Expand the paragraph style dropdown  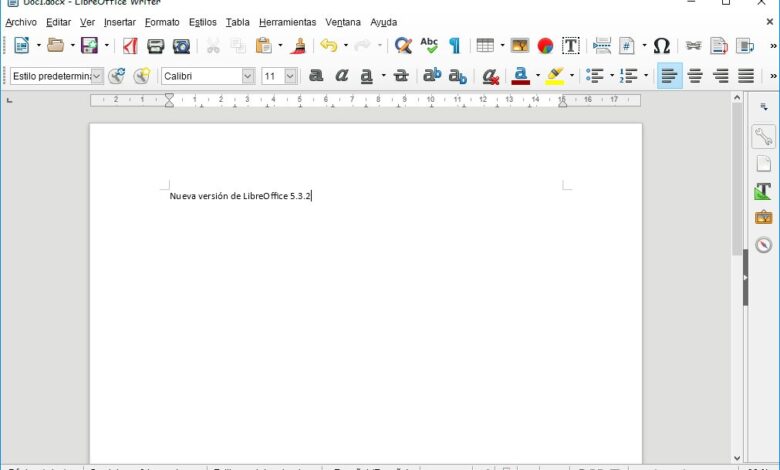pos(97,76)
